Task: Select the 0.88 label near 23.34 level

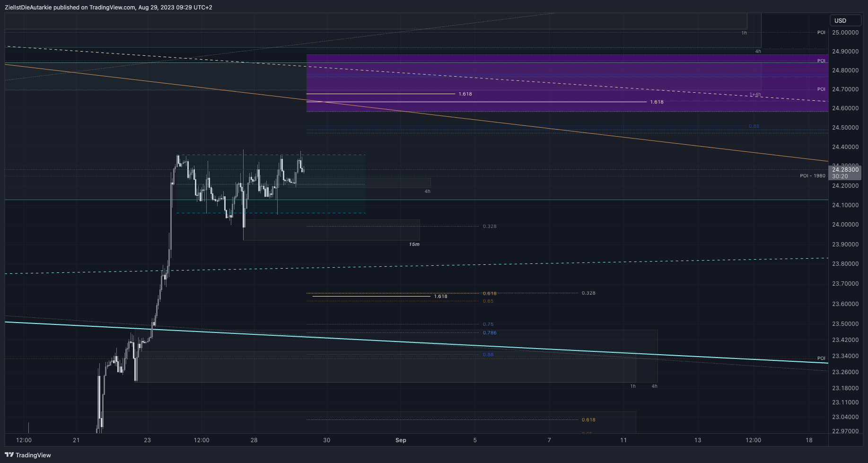Action: pos(488,355)
